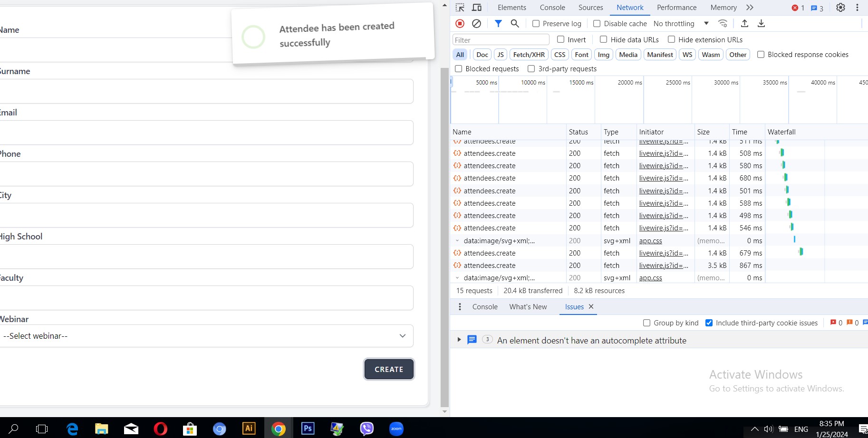
Task: Switch to the Console tab
Action: pyautogui.click(x=552, y=8)
